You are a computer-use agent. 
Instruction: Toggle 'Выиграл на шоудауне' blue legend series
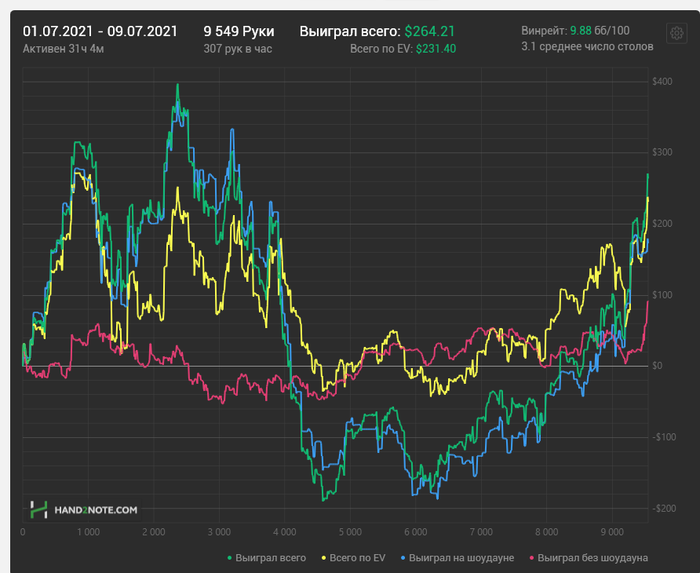(457, 558)
